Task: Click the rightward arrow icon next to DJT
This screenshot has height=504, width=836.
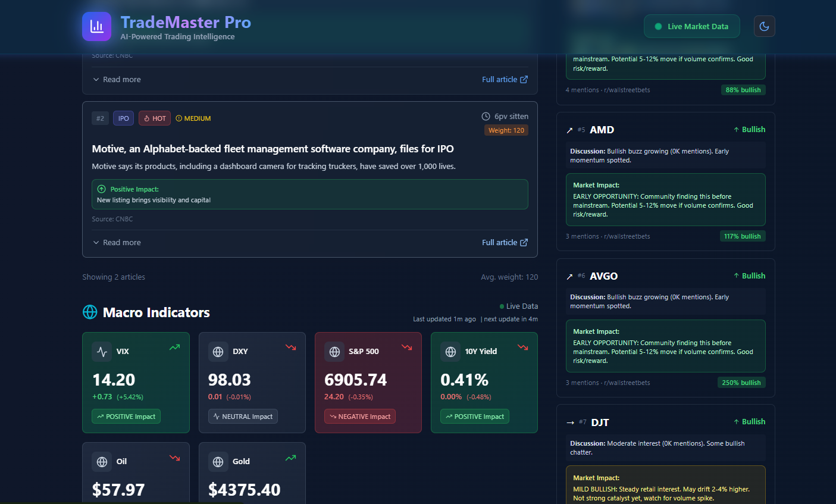Action: (569, 422)
